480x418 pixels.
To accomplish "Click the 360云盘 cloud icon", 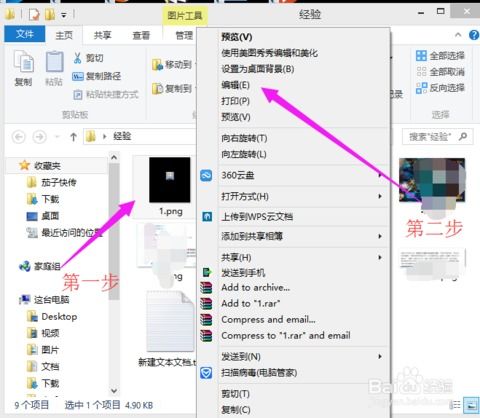I will coord(206,175).
